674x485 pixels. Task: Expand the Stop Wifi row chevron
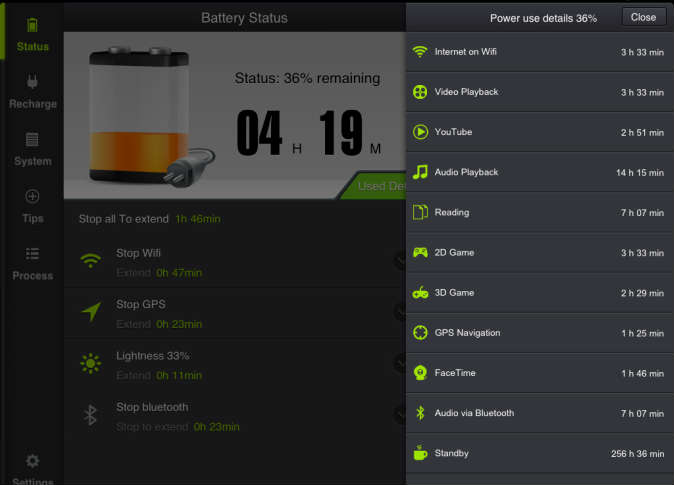pyautogui.click(x=400, y=261)
